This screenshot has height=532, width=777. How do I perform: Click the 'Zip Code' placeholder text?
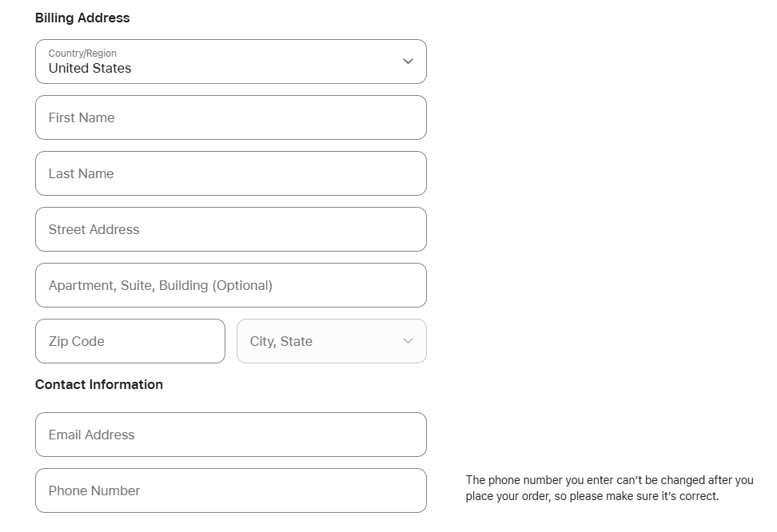[77, 341]
